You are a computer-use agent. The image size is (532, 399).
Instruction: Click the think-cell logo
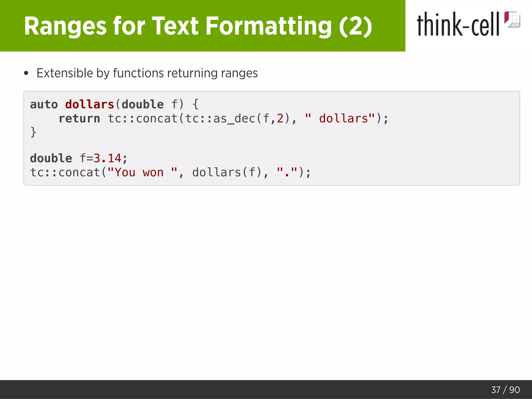pyautogui.click(x=468, y=24)
